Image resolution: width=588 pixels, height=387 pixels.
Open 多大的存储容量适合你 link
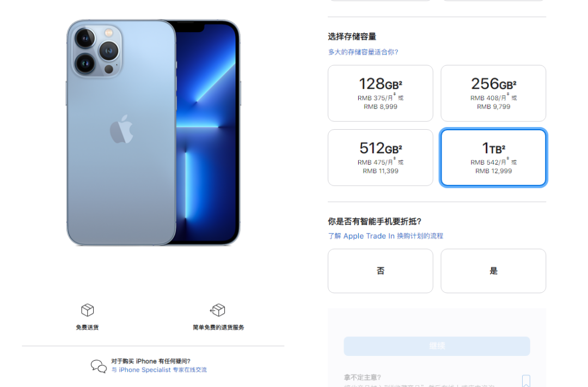point(363,52)
